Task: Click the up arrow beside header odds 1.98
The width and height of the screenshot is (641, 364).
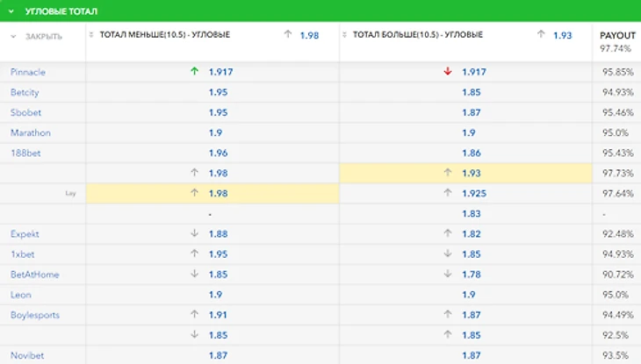Action: (x=287, y=35)
